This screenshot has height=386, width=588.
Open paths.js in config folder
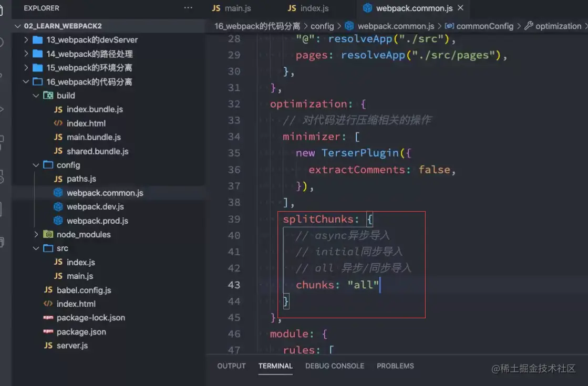pos(81,179)
